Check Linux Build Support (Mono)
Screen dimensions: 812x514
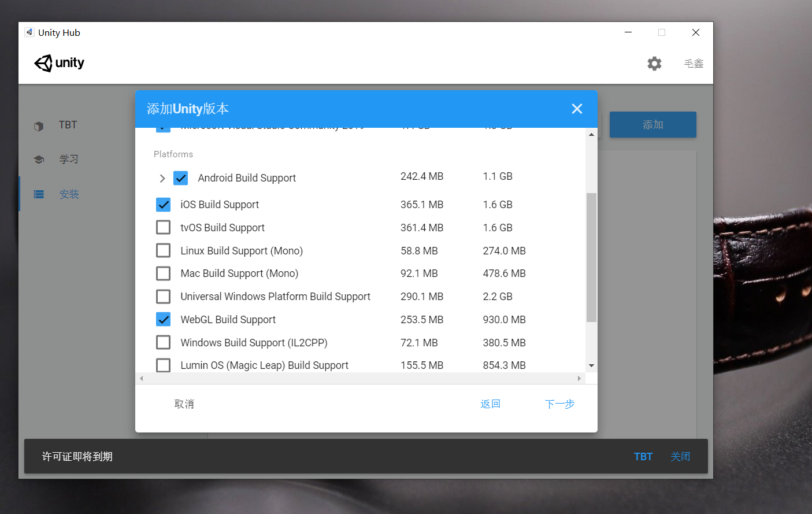164,250
